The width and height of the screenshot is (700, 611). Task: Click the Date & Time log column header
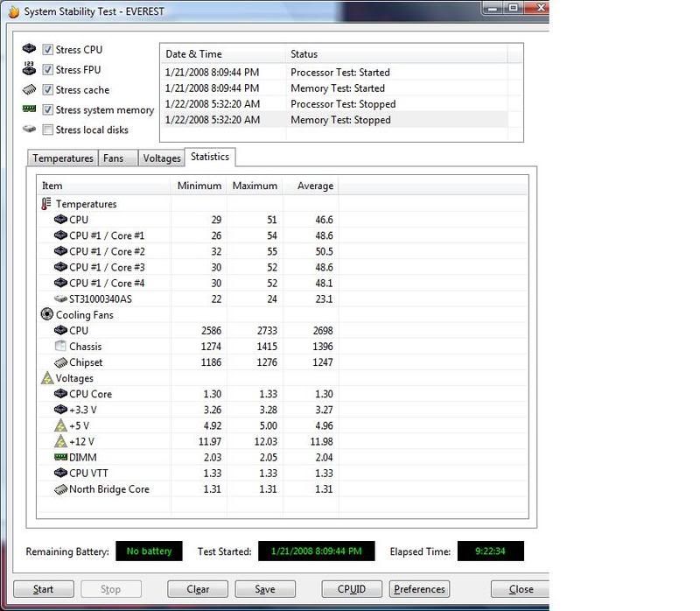(x=223, y=54)
